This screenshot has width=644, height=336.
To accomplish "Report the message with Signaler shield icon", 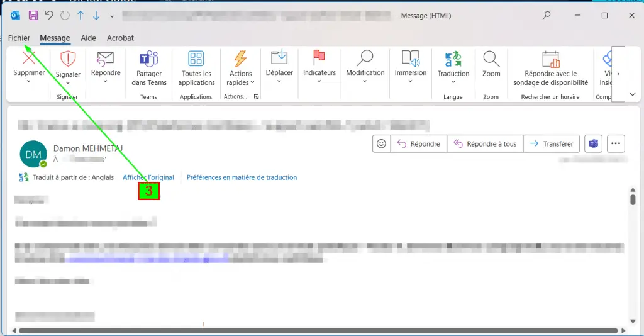I will 68,59.
